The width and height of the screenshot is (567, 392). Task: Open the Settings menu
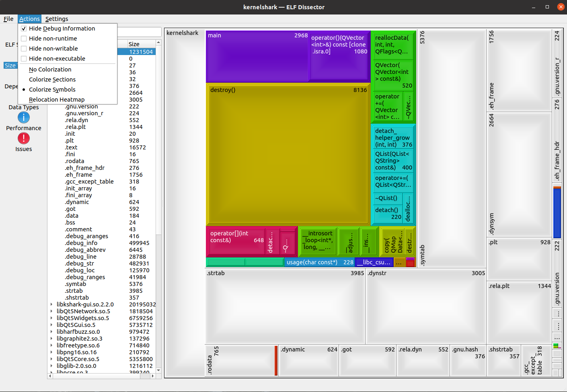point(57,19)
